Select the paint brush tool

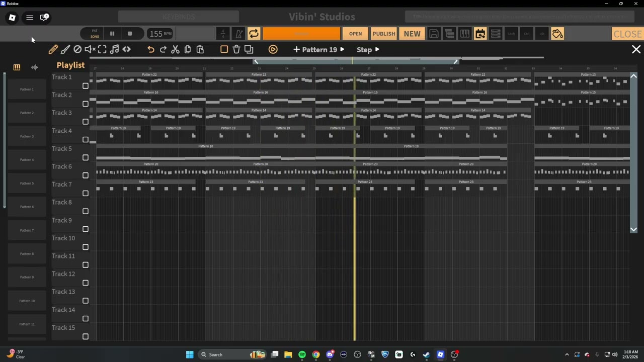pyautogui.click(x=65, y=49)
